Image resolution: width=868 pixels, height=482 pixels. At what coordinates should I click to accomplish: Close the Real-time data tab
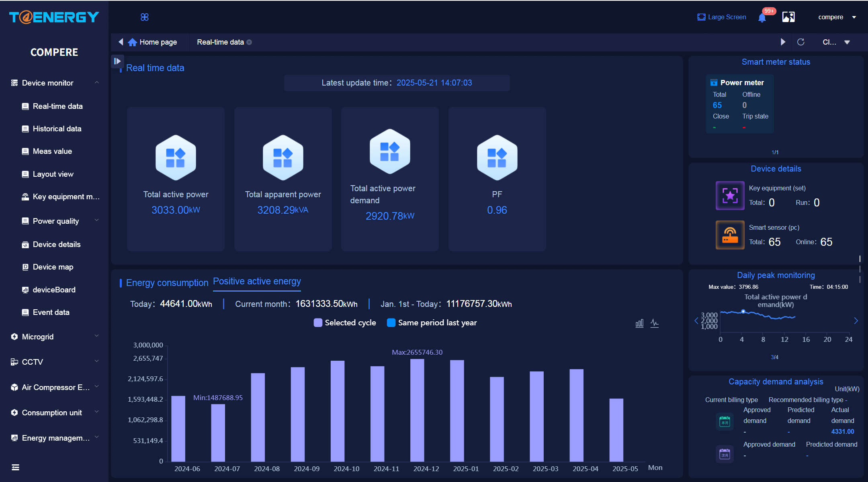click(249, 42)
